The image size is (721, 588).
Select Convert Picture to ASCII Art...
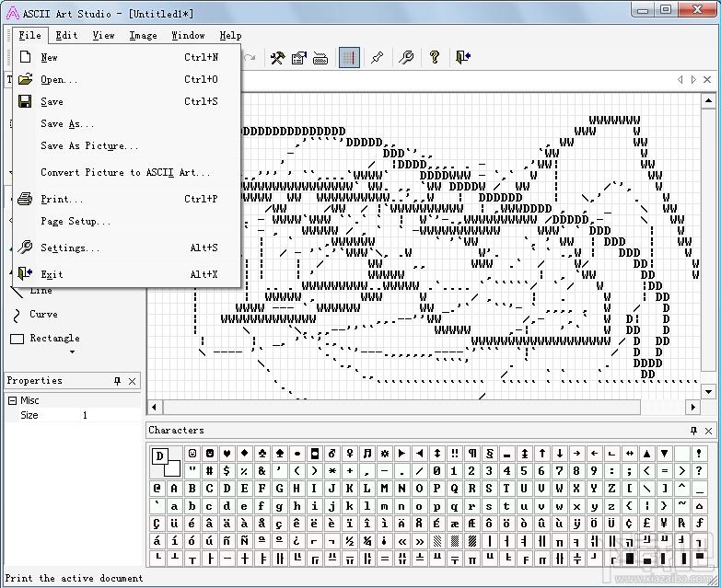(126, 172)
